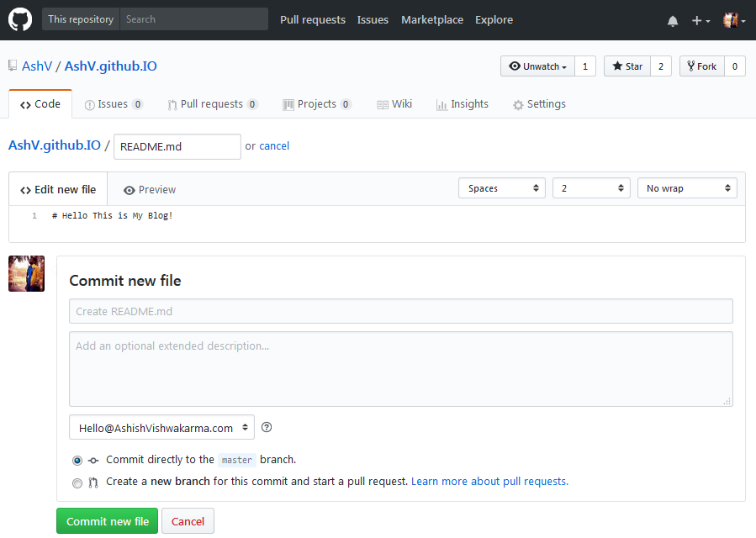Click the commit icon next to master option
The width and height of the screenshot is (756, 538).
(93, 461)
